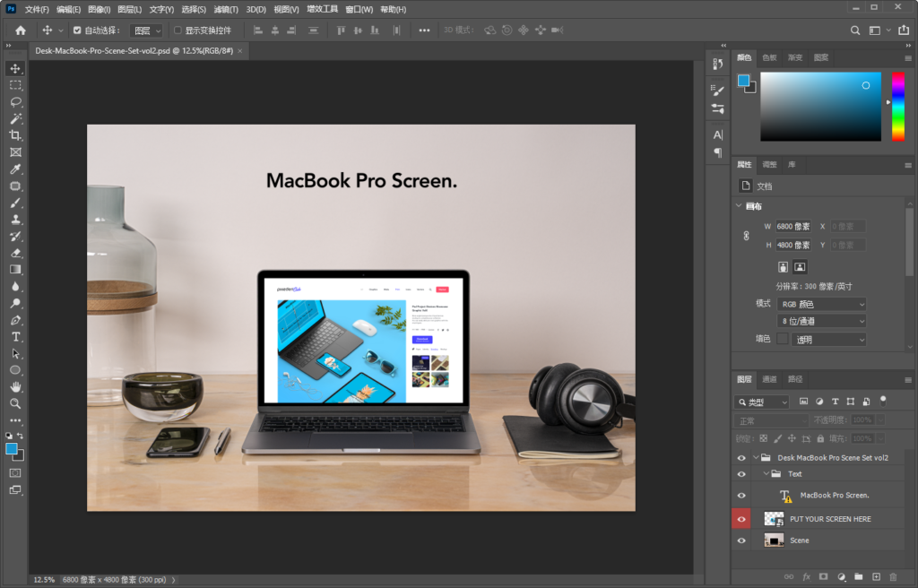The image size is (918, 588).
Task: Close the Desk-MacBook-Pro-Scene-Set-vol2.psd tab
Action: (240, 51)
